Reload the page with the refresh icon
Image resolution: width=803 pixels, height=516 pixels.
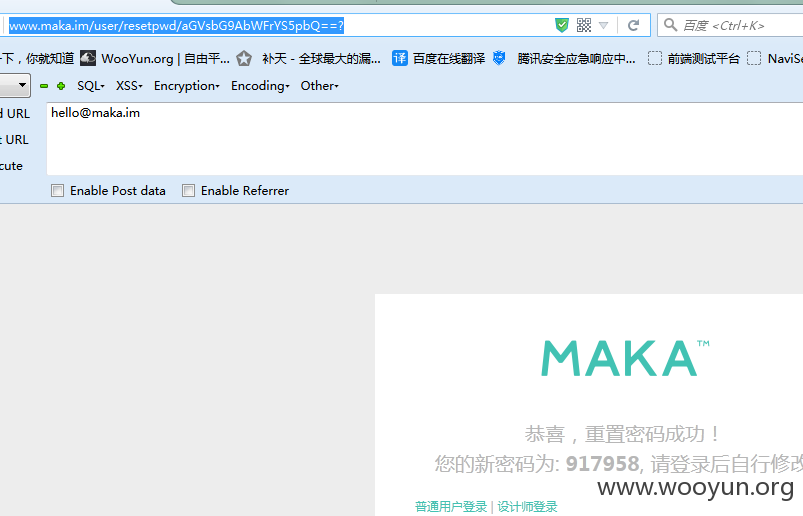[633, 25]
